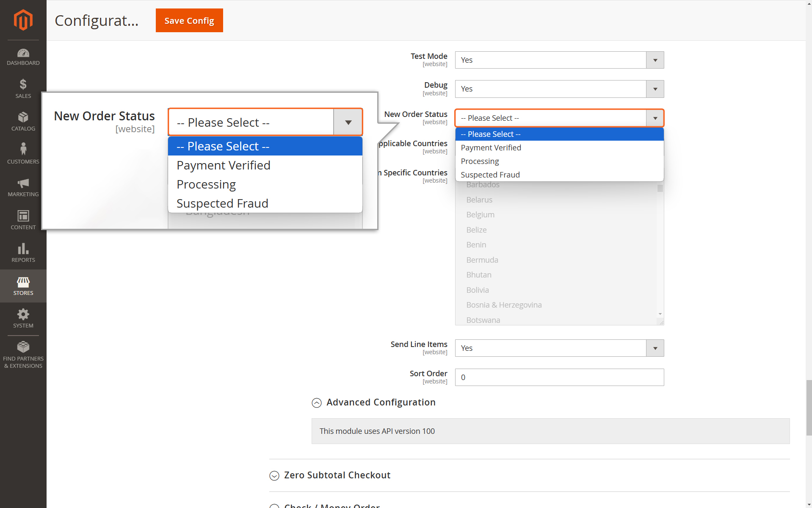Screen dimensions: 812x508
Task: Collapse the Advanced Configuration section
Action: [x=373, y=403]
